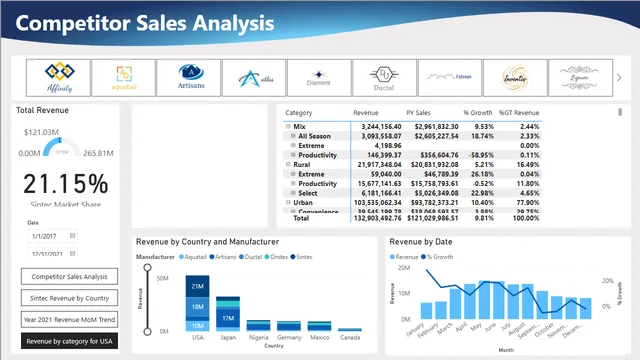Sort matrix by the Revenue column header
Viewport: 640px width, 360px height.
(366, 113)
